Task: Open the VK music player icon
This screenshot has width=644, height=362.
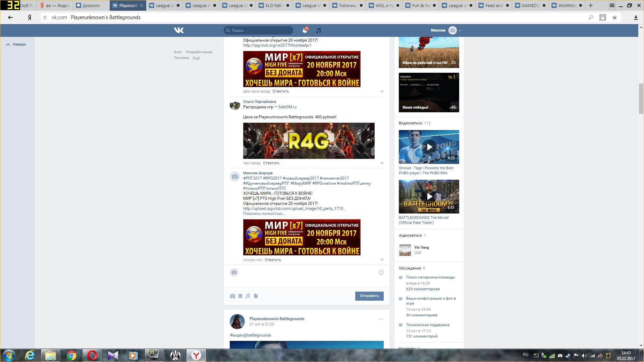Action: [319, 31]
